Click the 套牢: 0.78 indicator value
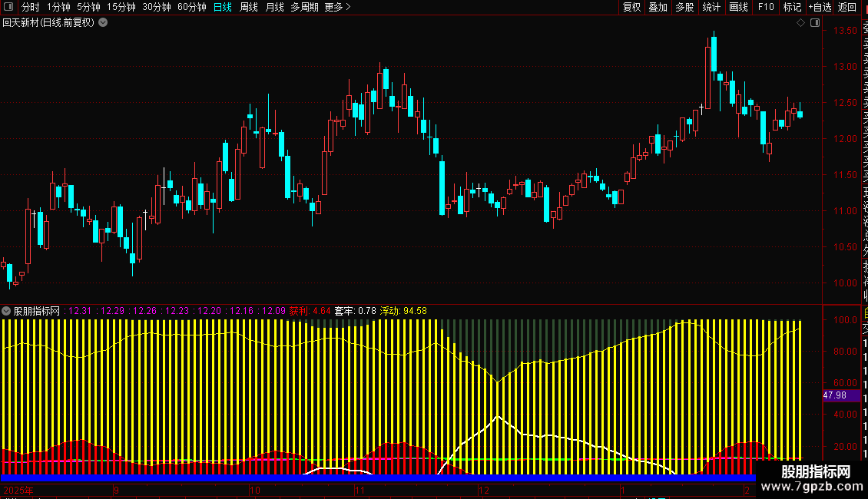 coord(356,311)
